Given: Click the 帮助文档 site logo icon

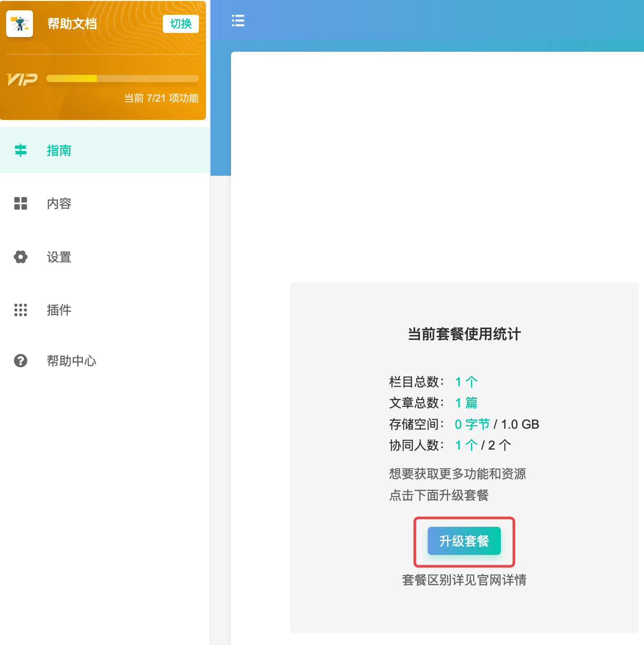Looking at the screenshot, I should click(20, 24).
